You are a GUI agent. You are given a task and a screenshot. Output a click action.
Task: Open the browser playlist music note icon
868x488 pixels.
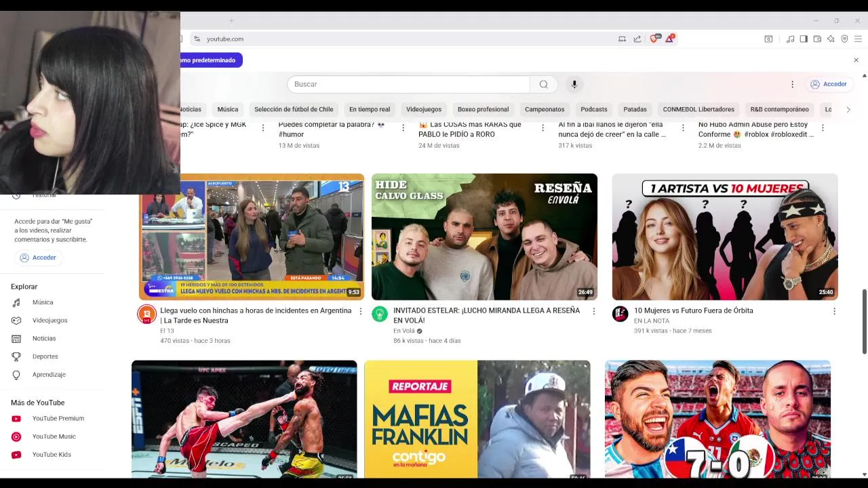click(790, 39)
